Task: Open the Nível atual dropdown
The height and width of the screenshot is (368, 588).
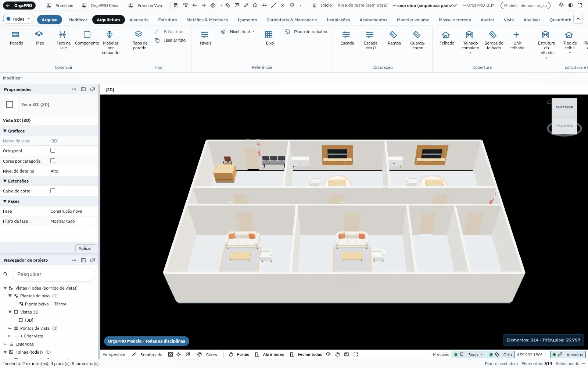Action: 238,32
